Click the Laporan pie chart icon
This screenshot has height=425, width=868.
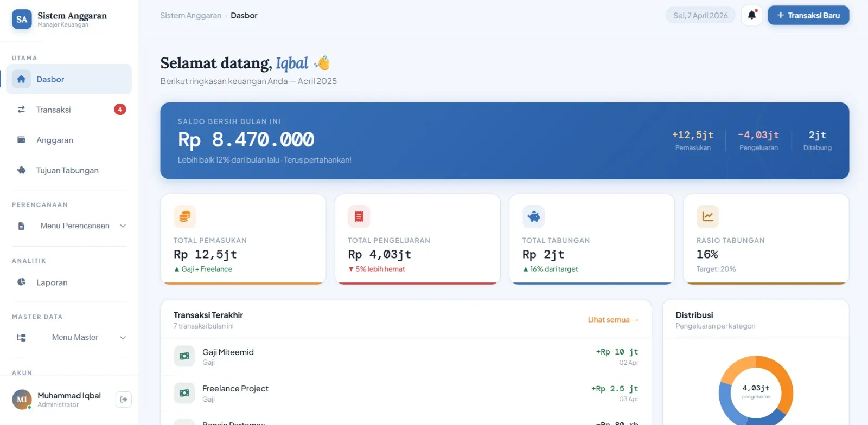click(x=21, y=282)
